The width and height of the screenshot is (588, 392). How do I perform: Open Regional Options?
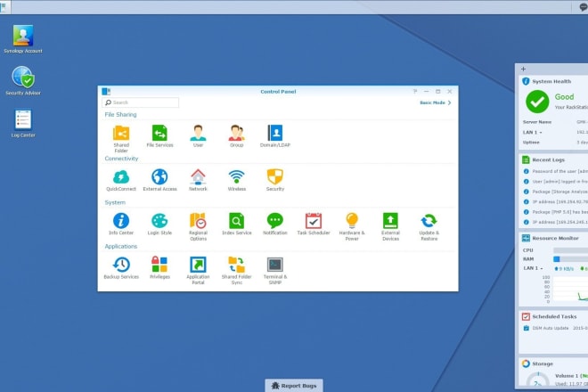pyautogui.click(x=198, y=226)
